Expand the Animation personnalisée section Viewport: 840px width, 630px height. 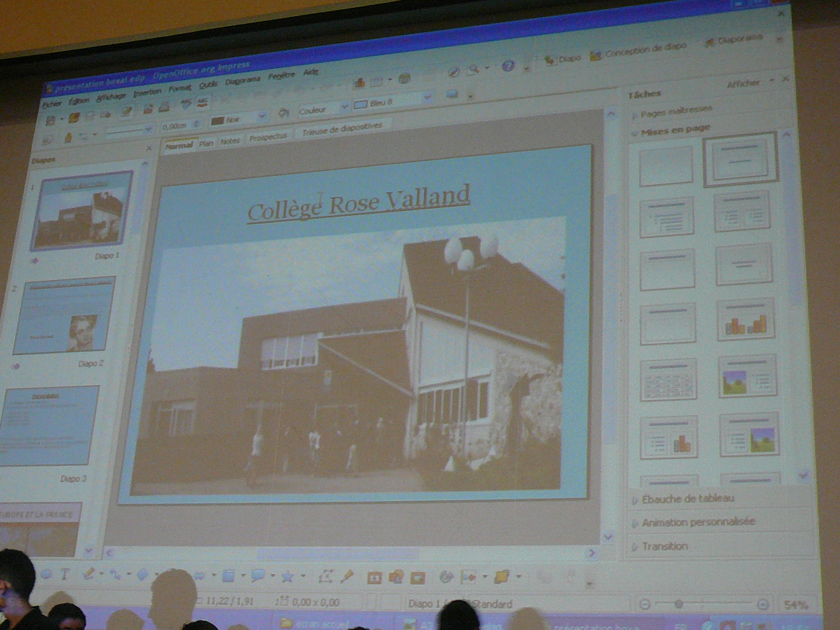click(x=694, y=522)
